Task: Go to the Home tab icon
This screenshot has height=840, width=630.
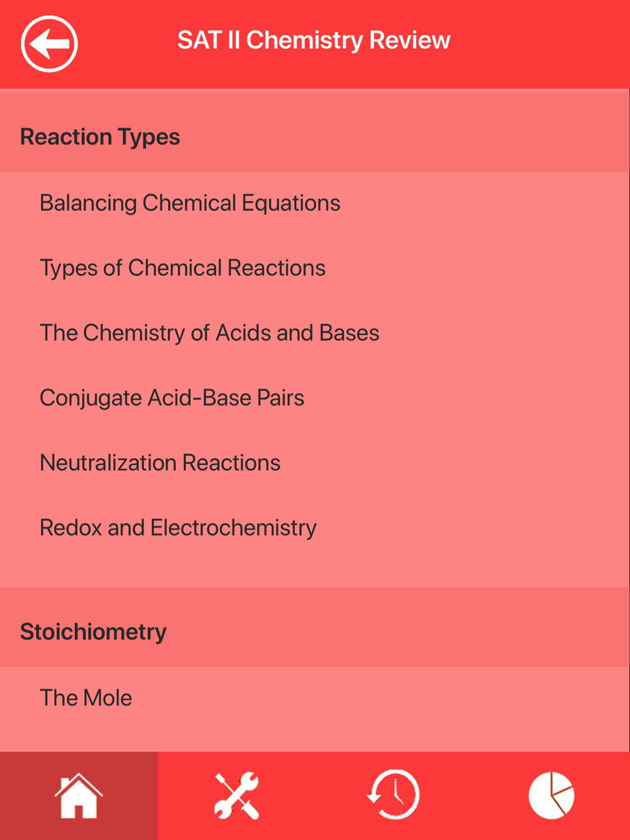Action: (79, 796)
